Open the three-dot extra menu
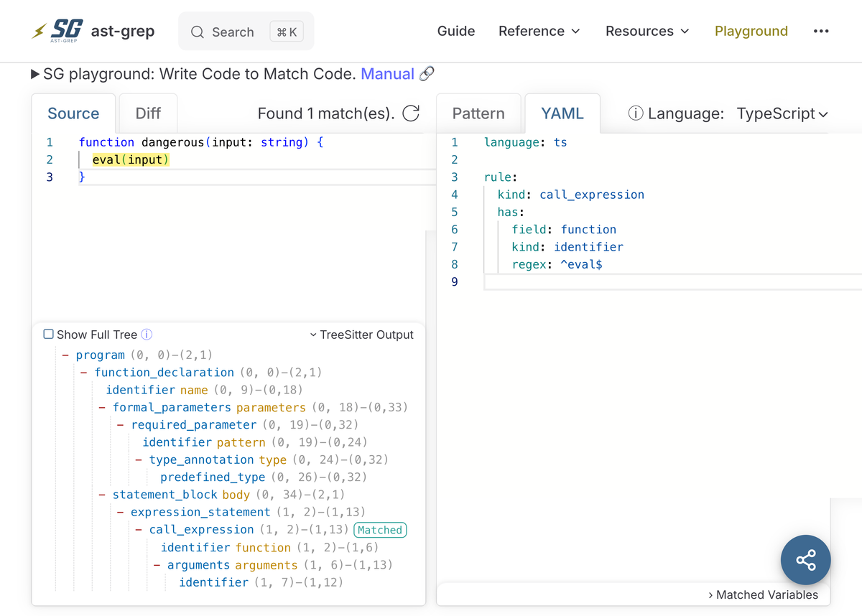Viewport: 862px width, 616px height. tap(821, 32)
